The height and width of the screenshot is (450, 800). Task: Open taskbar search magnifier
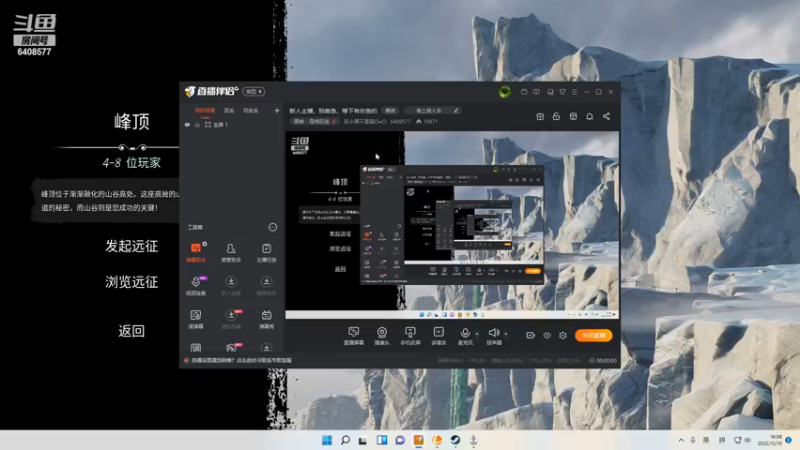345,440
